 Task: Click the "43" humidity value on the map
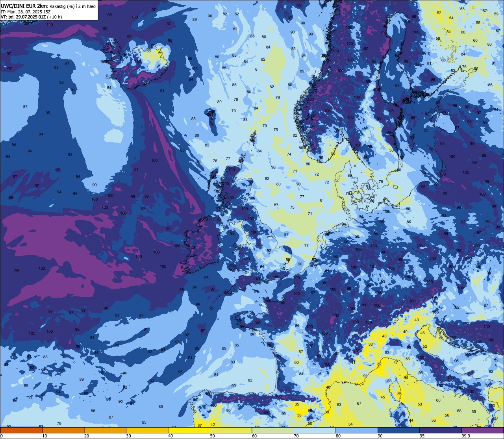click(417, 320)
